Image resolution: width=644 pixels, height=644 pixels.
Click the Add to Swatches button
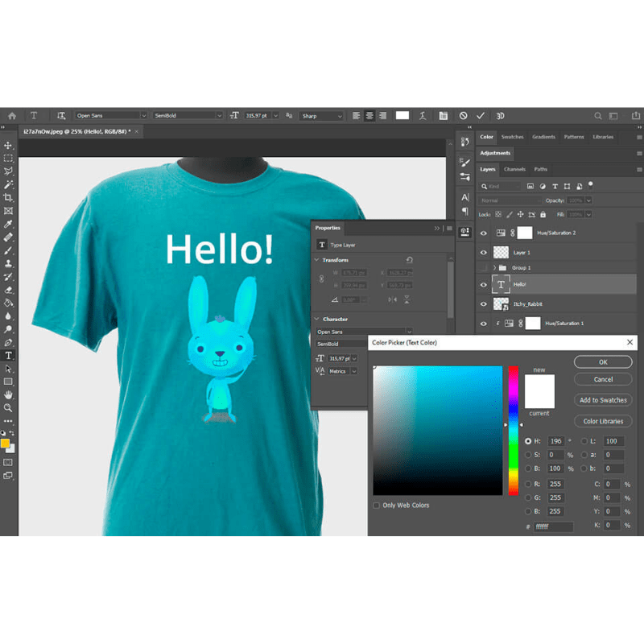tap(602, 399)
